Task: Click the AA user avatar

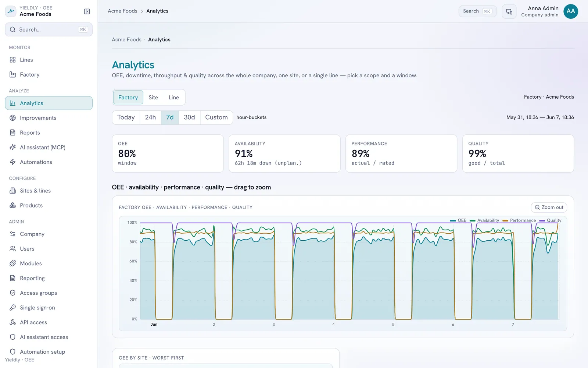Action: click(x=571, y=11)
